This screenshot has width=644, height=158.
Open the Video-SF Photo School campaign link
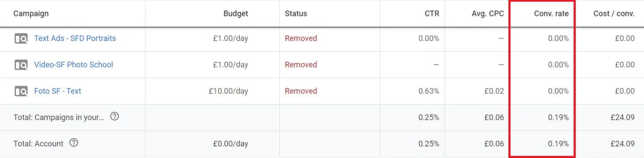click(74, 65)
